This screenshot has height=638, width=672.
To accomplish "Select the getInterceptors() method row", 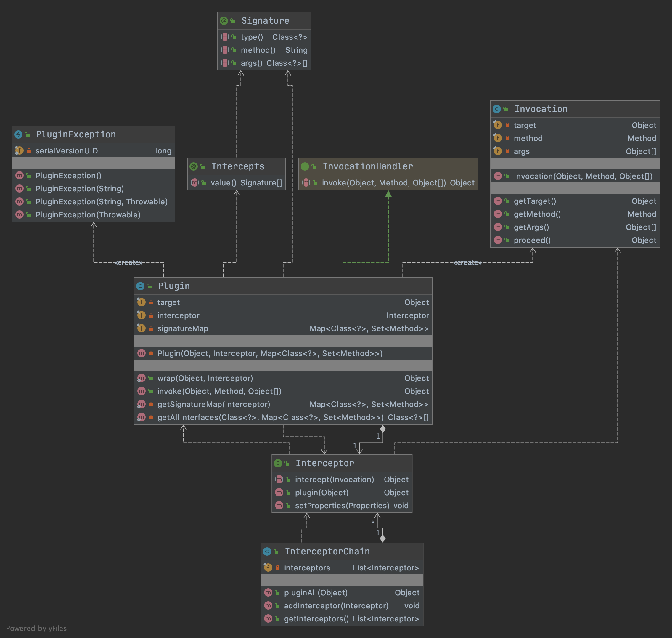I will 342,619.
